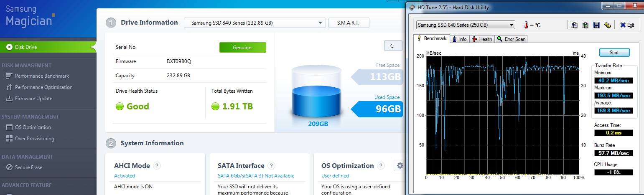Open S.M.A.R.T. details button
644x195 pixels.
pos(349,23)
